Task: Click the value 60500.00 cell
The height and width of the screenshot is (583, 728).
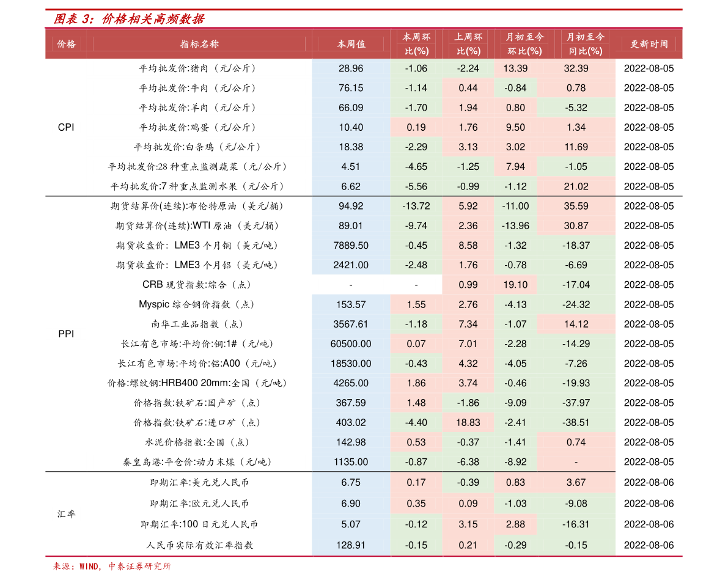Action: pos(351,344)
